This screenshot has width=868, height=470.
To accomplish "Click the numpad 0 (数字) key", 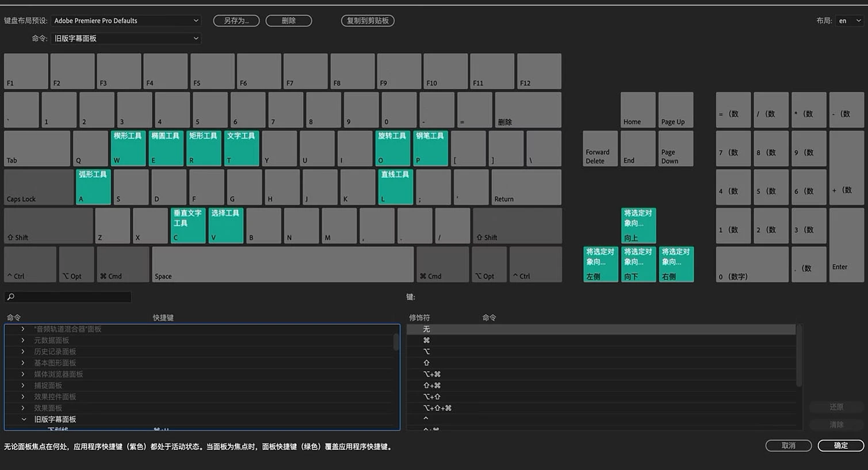I will [752, 265].
